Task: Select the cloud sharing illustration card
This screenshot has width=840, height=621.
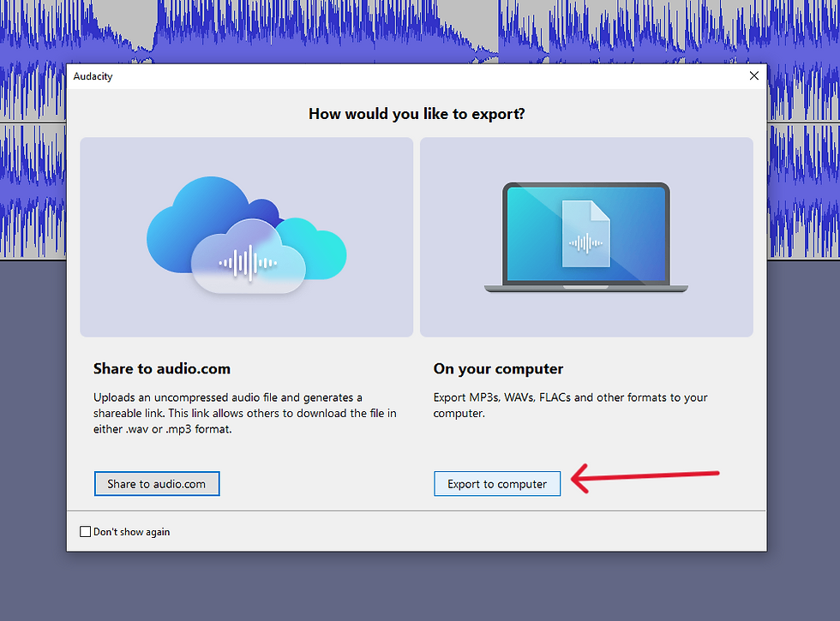Action: [247, 237]
